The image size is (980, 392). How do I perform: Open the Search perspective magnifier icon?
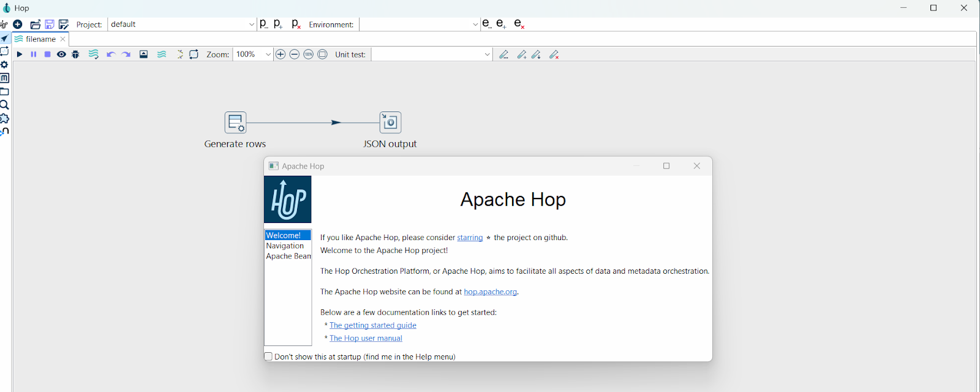[x=4, y=105]
